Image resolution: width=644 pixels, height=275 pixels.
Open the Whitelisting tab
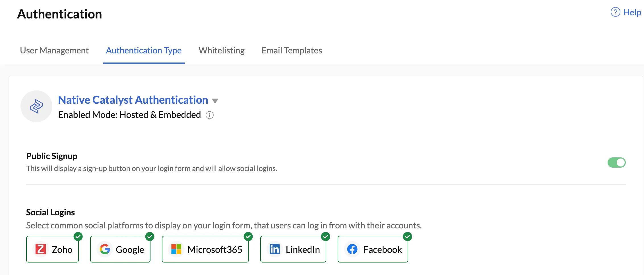[222, 51]
